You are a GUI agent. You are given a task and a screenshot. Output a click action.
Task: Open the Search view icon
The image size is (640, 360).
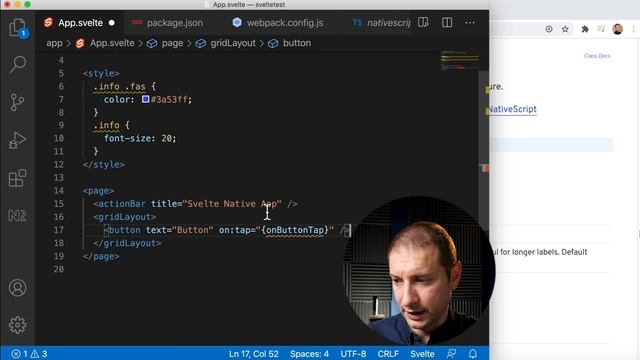point(18,64)
